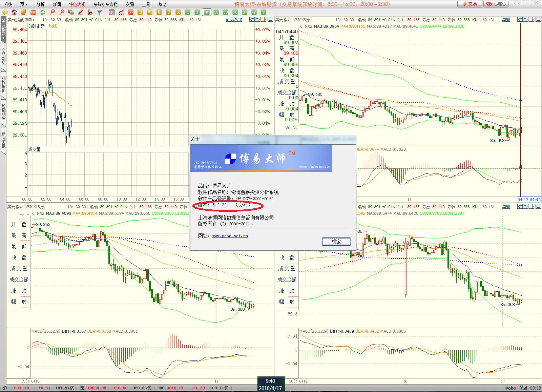Open the quote list table icon
The height and width of the screenshot is (392, 542).
click(x=112, y=12)
